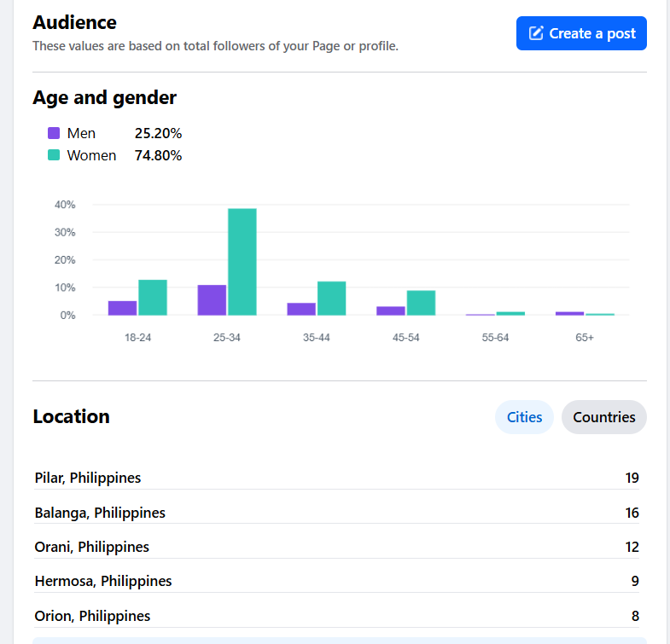Switch to the Countries location tab
Image resolution: width=670 pixels, height=644 pixels.
tap(603, 417)
